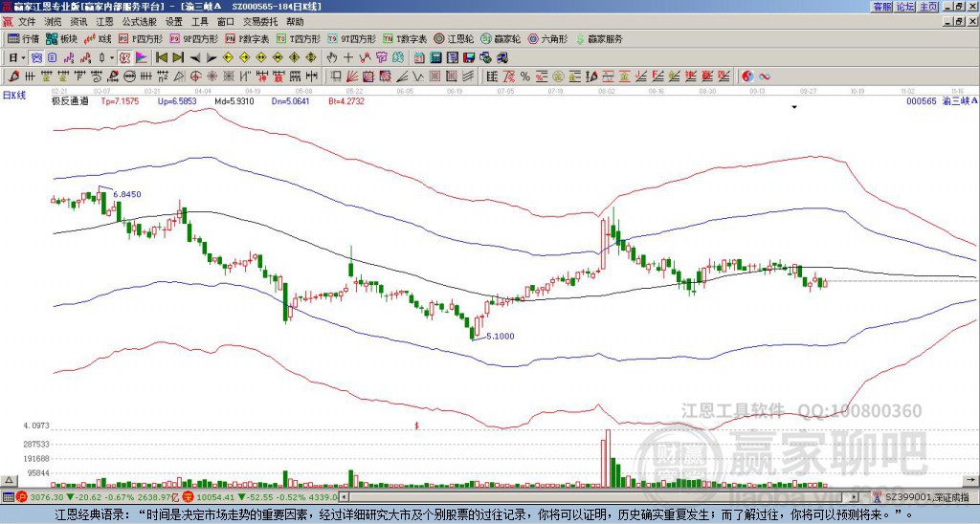
Task: Click yellow diamond left-arrow icon
Action: 228,58
